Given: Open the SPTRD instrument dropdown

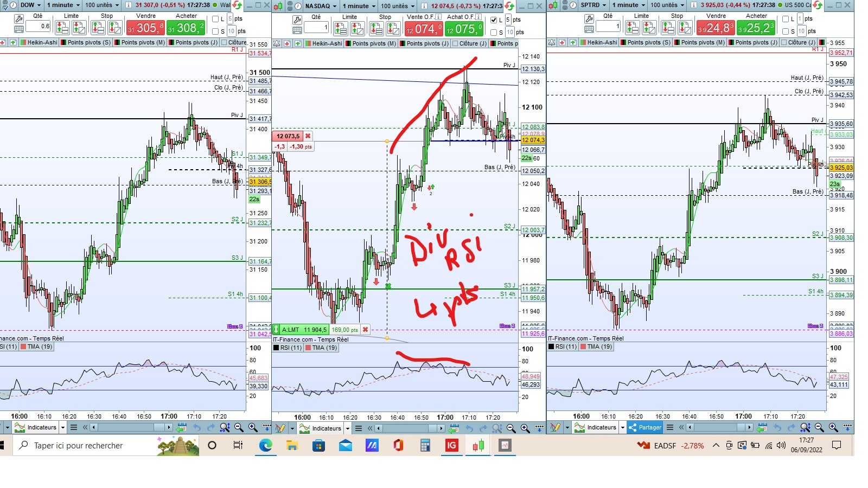Looking at the screenshot, I should tap(593, 5).
